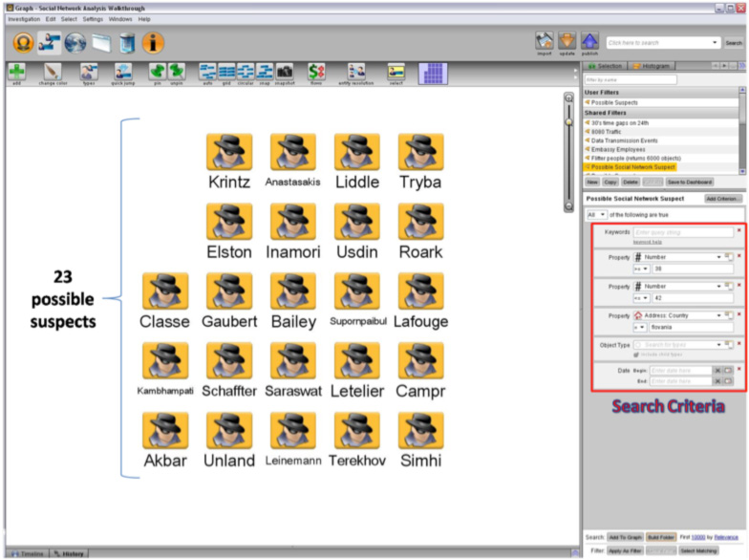
Task: Open the Investigation menu
Action: coord(24,19)
